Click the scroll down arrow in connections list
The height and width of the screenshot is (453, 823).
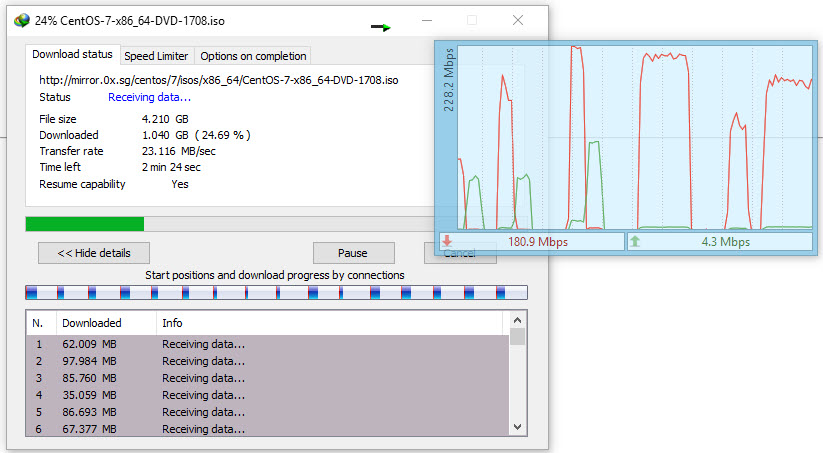coord(517,427)
